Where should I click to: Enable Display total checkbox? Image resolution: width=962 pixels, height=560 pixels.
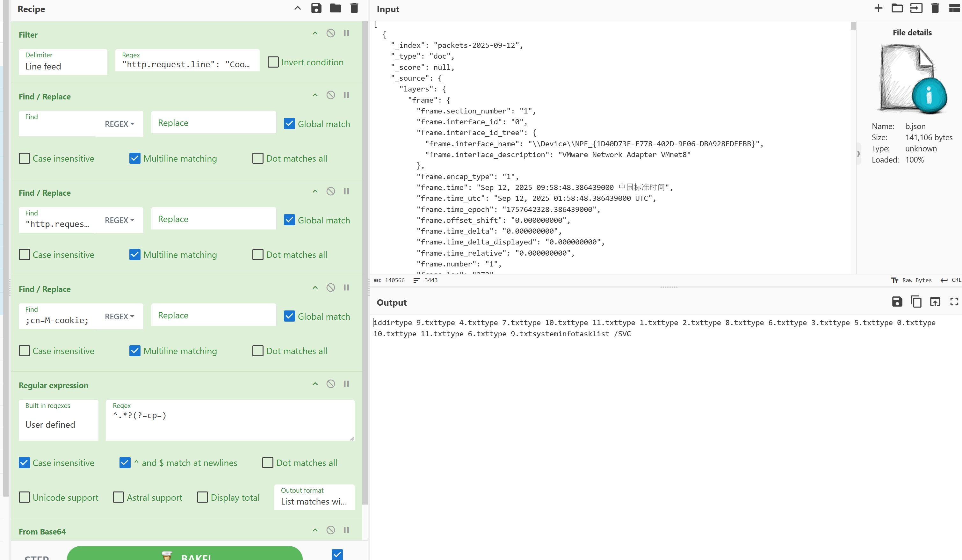tap(202, 497)
